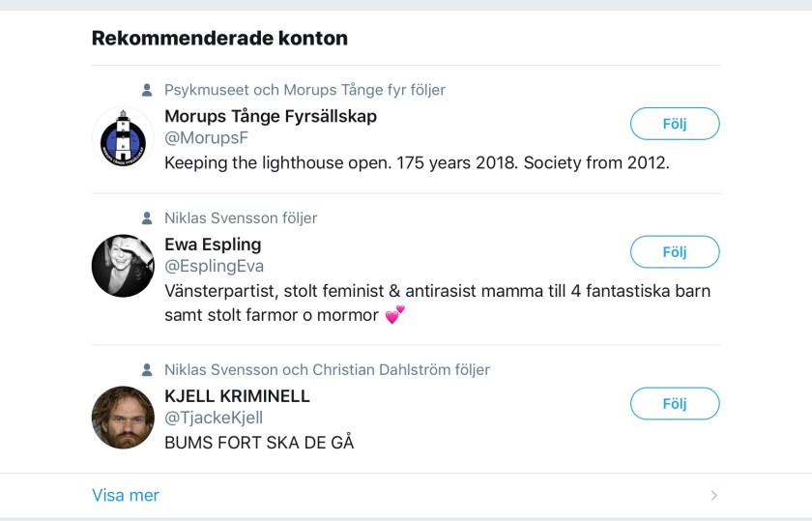The image size is (812, 521).
Task: Open the Morups Tånge Fyrsällskap account name
Action: click(x=271, y=116)
